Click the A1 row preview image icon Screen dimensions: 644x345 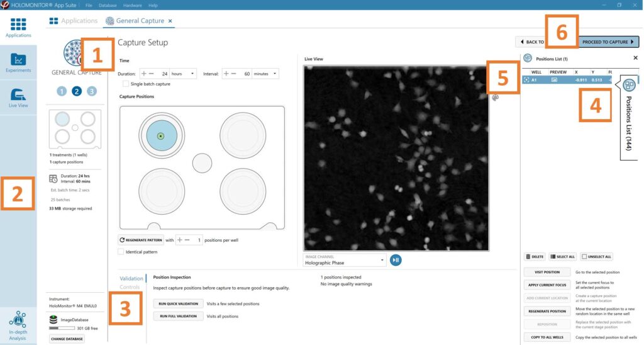click(554, 80)
